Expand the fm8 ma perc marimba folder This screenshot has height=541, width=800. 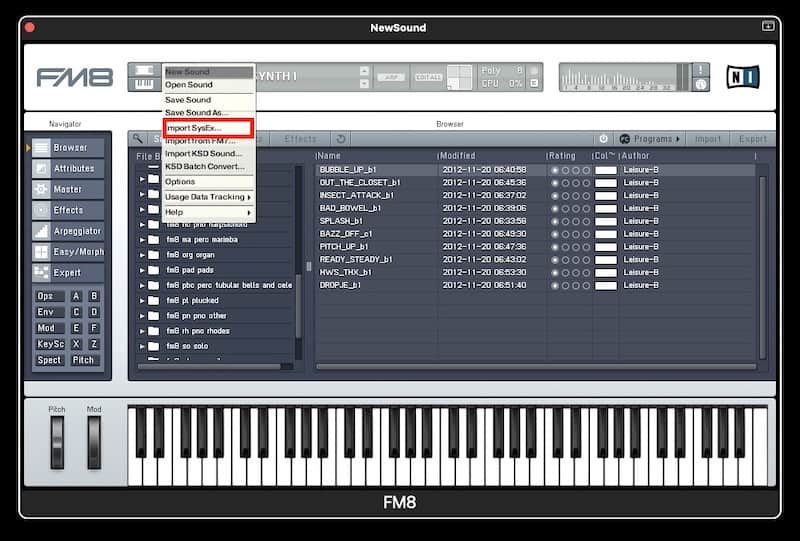(x=142, y=239)
